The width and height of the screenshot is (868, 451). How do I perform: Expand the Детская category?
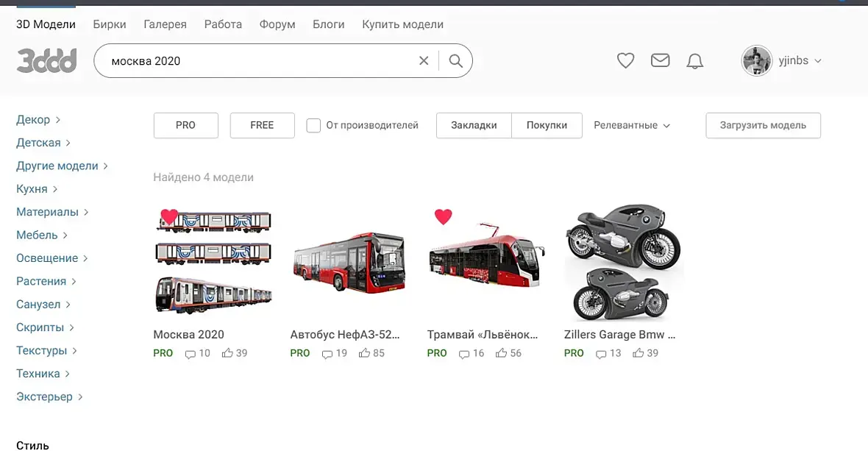pos(43,143)
